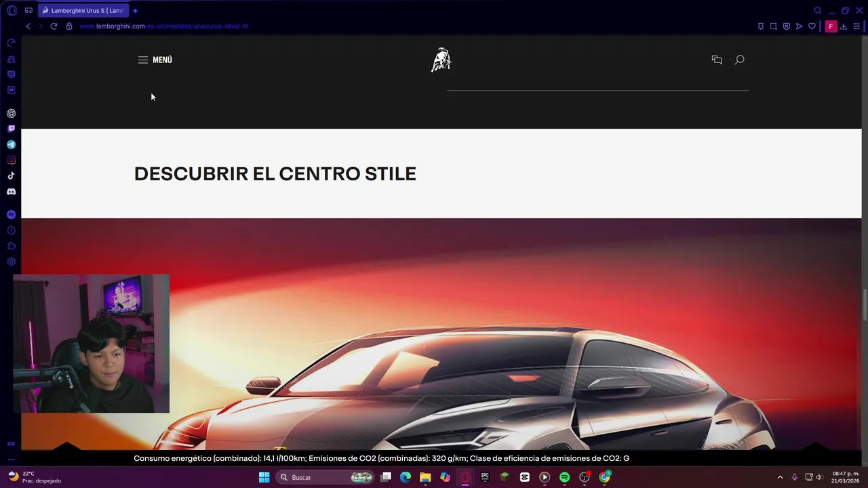Image resolution: width=868 pixels, height=488 pixels.
Task: Select the Lamborghini Urus S tab
Action: point(82,11)
